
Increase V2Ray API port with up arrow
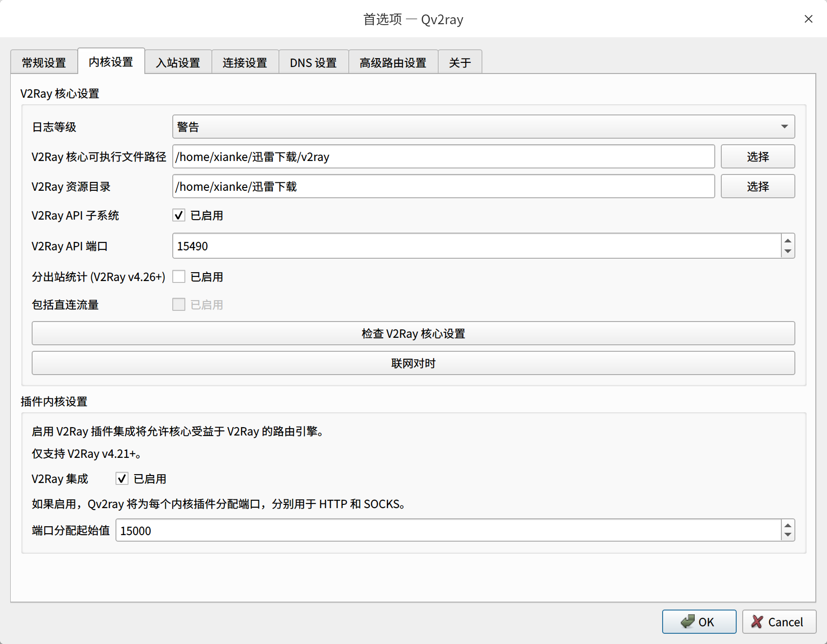pyautogui.click(x=788, y=241)
